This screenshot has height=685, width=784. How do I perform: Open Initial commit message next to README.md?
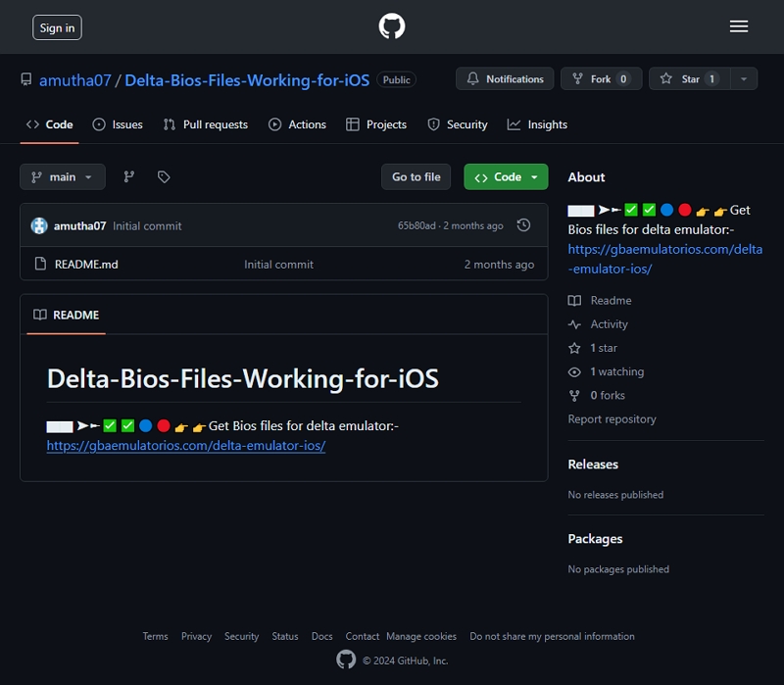(278, 265)
